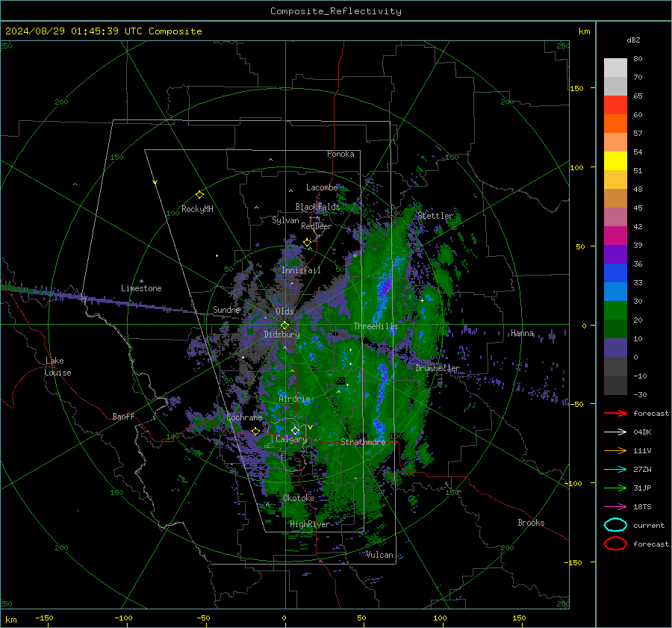Click the orange 111V arrow in legend
Image resolution: width=672 pixels, height=628 pixels.
(x=615, y=450)
